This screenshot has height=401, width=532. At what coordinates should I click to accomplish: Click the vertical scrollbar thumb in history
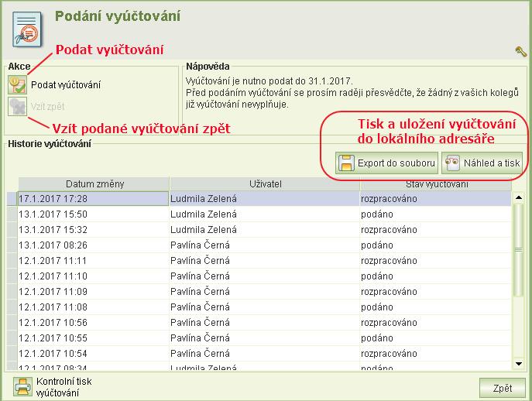click(x=518, y=250)
